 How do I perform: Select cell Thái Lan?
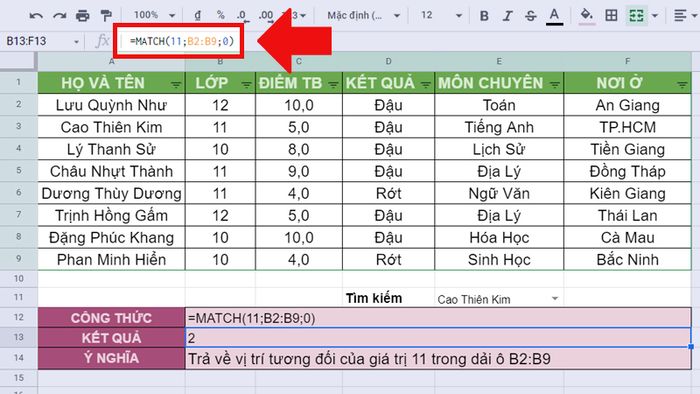pos(628,215)
